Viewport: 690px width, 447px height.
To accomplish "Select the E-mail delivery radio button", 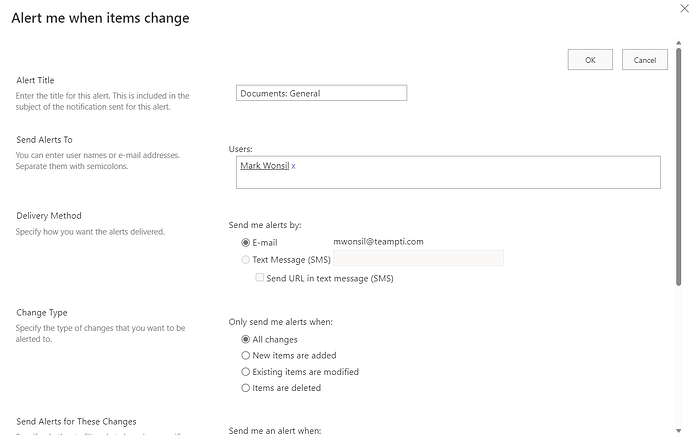I will point(246,242).
